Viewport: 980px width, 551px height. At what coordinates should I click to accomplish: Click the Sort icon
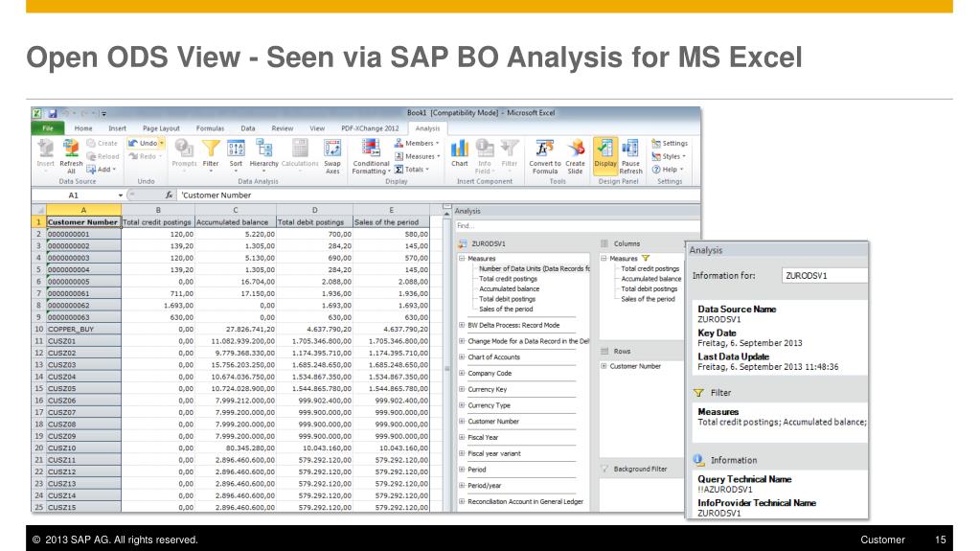(x=236, y=154)
